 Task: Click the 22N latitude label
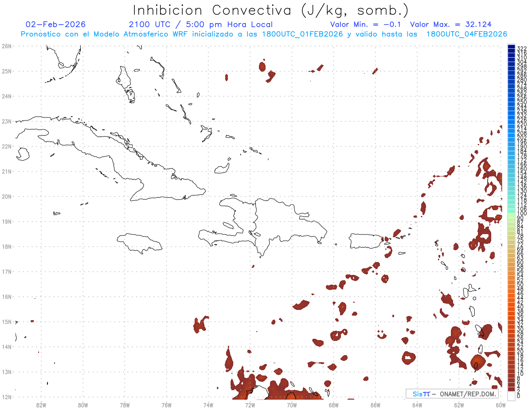pos(7,146)
